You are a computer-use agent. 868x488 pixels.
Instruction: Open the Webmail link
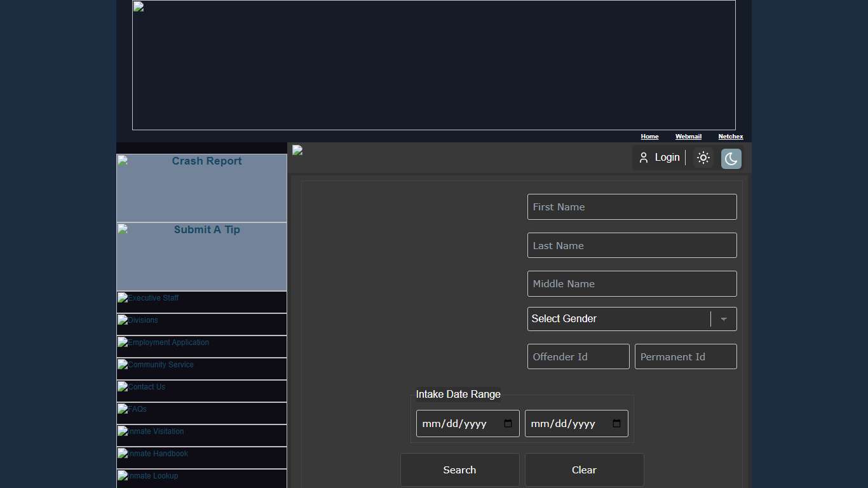(688, 137)
